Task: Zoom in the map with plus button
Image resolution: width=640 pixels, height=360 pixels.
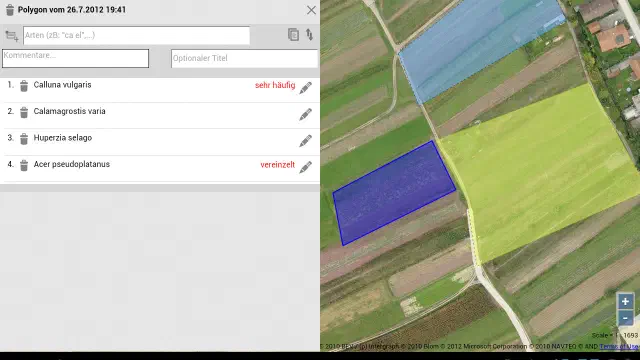Action: (x=625, y=302)
